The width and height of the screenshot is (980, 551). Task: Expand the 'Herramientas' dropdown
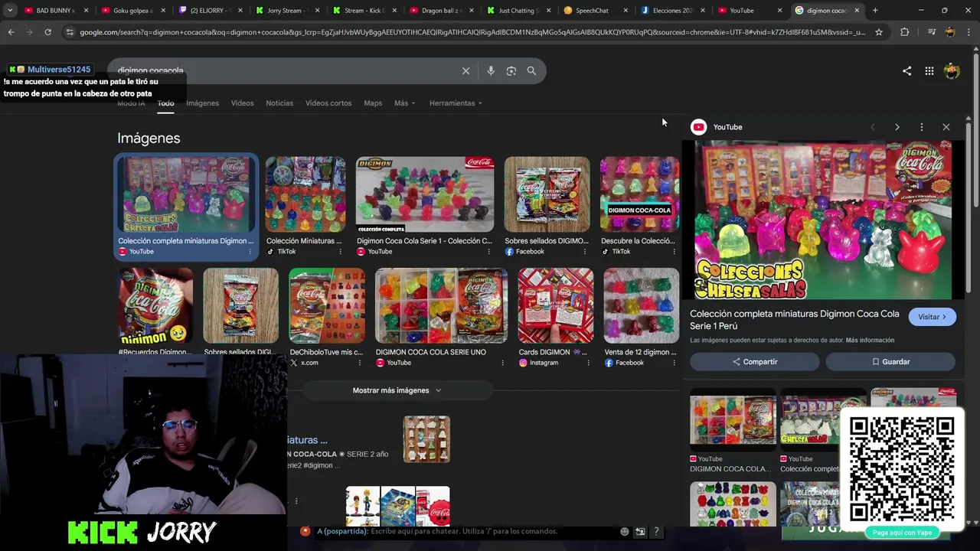click(456, 103)
